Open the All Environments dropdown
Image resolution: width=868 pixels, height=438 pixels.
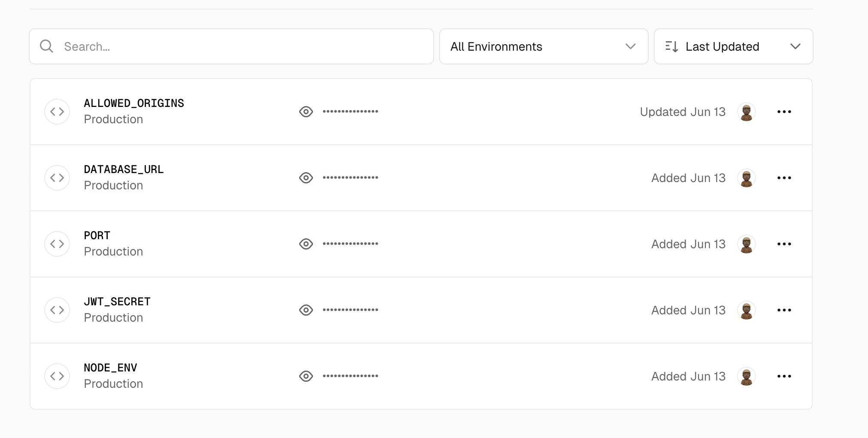click(x=543, y=46)
